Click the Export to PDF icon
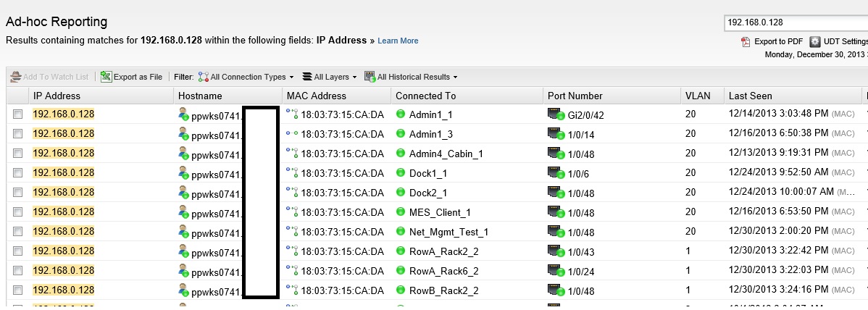868x310 pixels. 746,41
